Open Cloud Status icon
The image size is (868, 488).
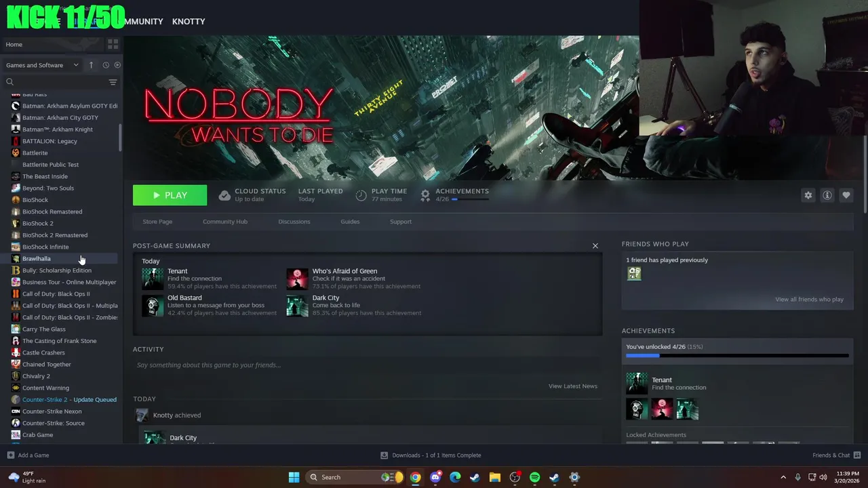coord(224,195)
